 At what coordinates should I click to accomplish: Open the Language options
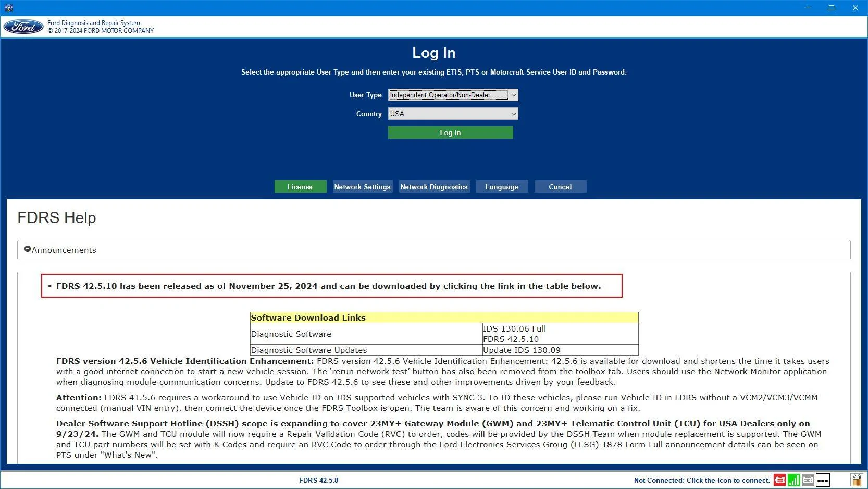[x=502, y=187]
